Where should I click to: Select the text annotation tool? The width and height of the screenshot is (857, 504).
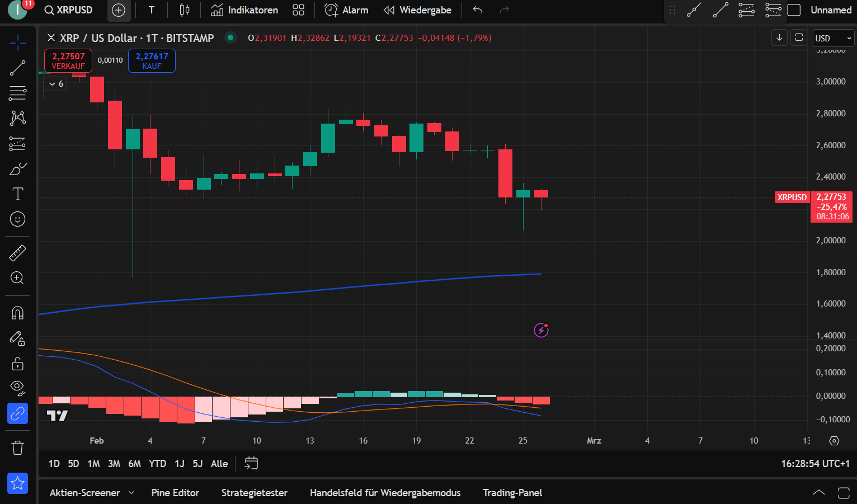pos(17,194)
